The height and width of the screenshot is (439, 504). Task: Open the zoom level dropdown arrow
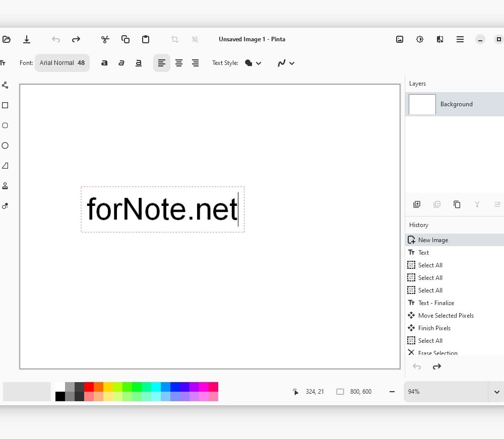click(x=496, y=392)
